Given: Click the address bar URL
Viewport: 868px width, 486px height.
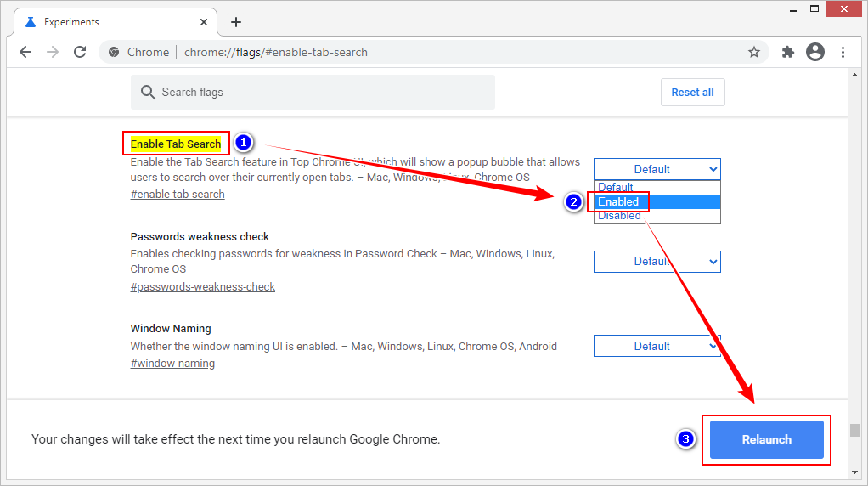Looking at the screenshot, I should tap(276, 52).
